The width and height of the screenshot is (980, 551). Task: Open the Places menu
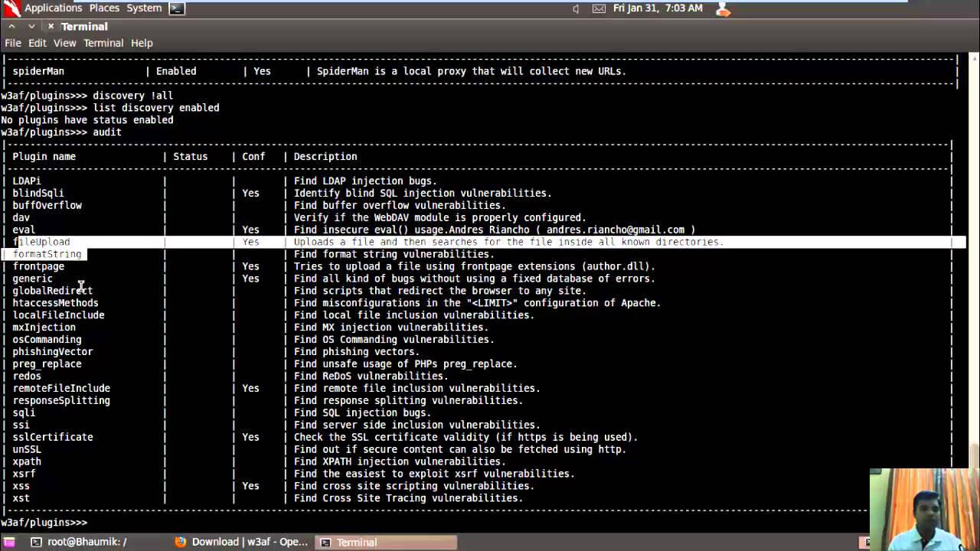(x=104, y=8)
